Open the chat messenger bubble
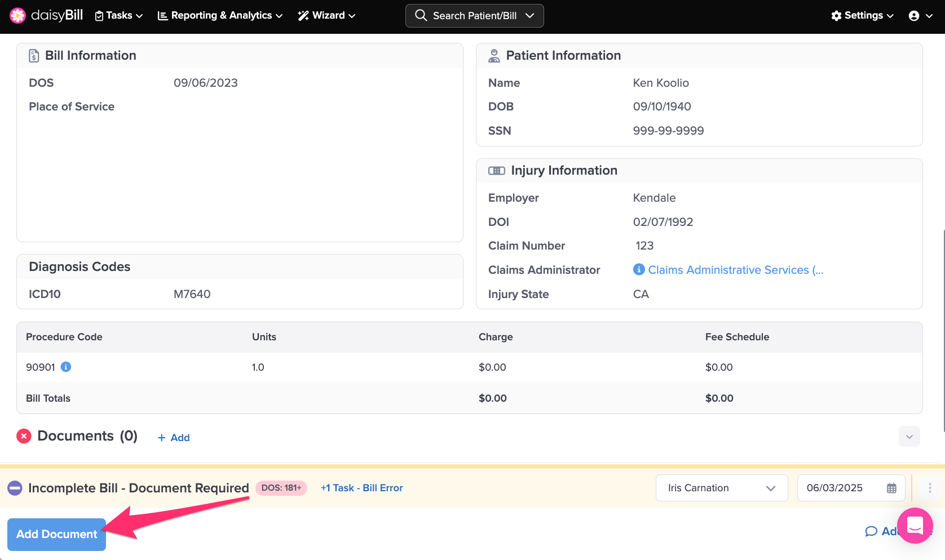 pos(915,526)
